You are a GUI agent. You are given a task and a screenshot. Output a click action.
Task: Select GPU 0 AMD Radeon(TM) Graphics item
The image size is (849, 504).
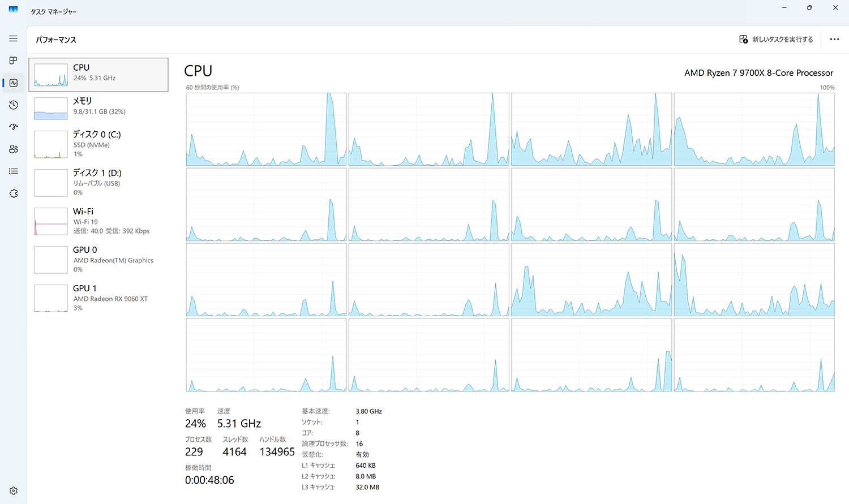[x=98, y=260]
